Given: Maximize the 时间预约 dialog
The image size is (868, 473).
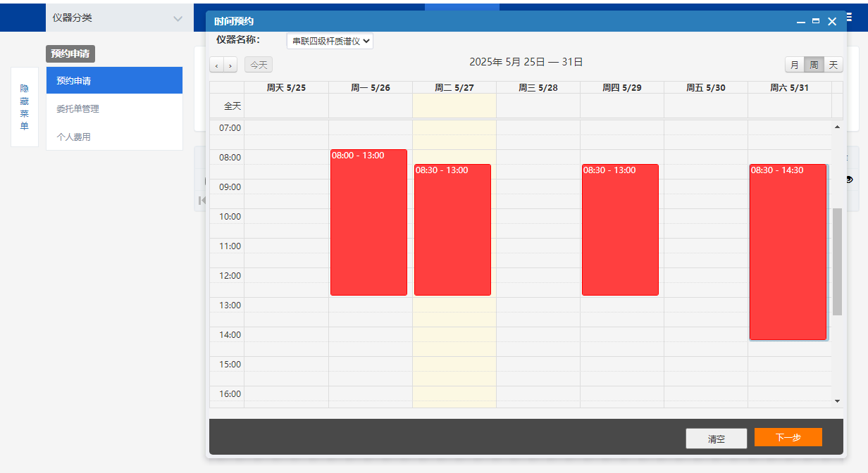Looking at the screenshot, I should pyautogui.click(x=816, y=22).
